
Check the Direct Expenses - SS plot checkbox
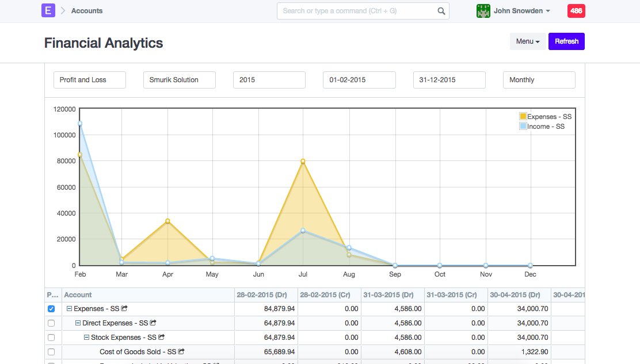point(51,323)
